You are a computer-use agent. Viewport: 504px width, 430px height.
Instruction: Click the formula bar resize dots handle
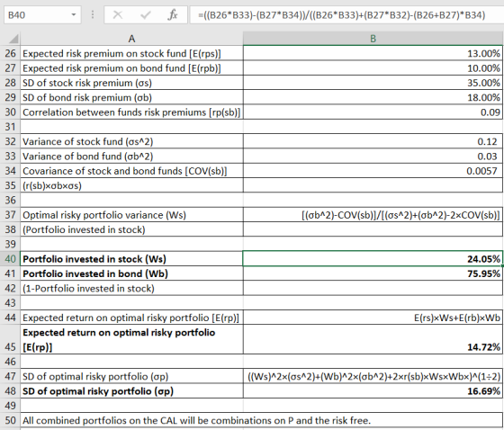93,14
